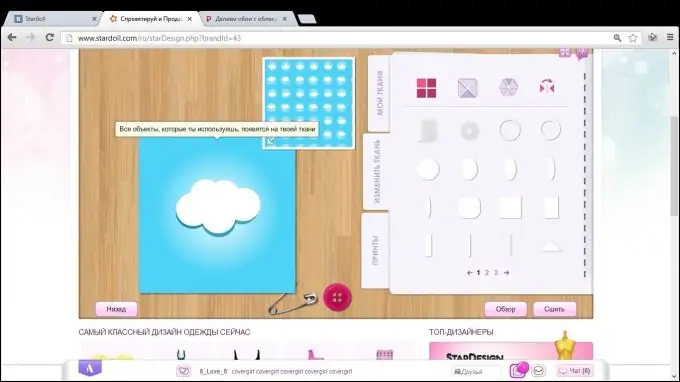The height and width of the screenshot is (382, 680).
Task: Click the Обзор preview button
Action: [x=506, y=309]
